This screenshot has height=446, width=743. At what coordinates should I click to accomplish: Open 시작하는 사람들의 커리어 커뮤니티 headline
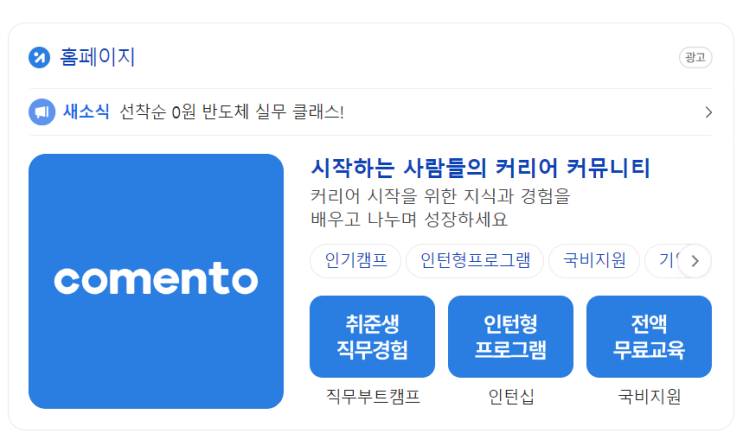480,168
